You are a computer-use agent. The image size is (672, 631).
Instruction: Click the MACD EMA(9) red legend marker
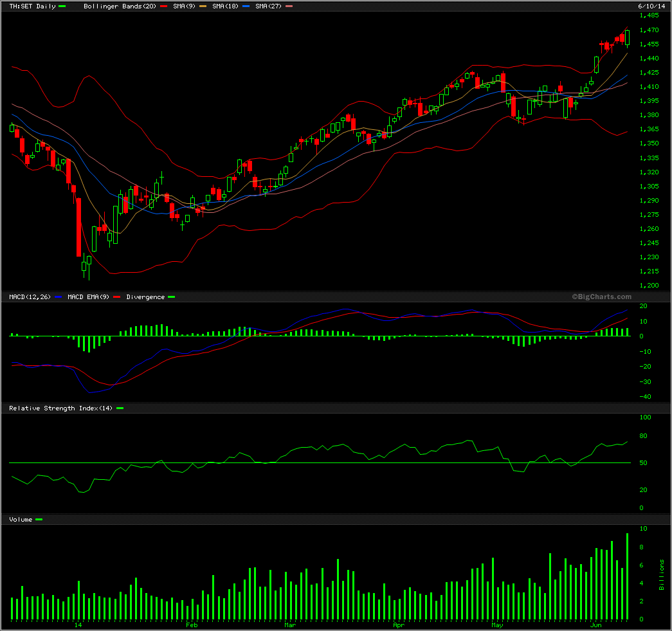[117, 297]
